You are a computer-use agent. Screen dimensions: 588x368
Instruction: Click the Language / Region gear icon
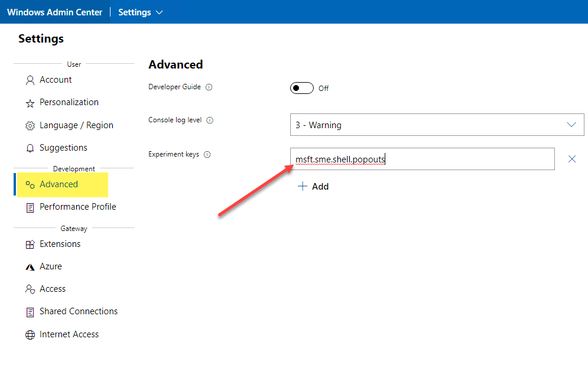(x=30, y=126)
